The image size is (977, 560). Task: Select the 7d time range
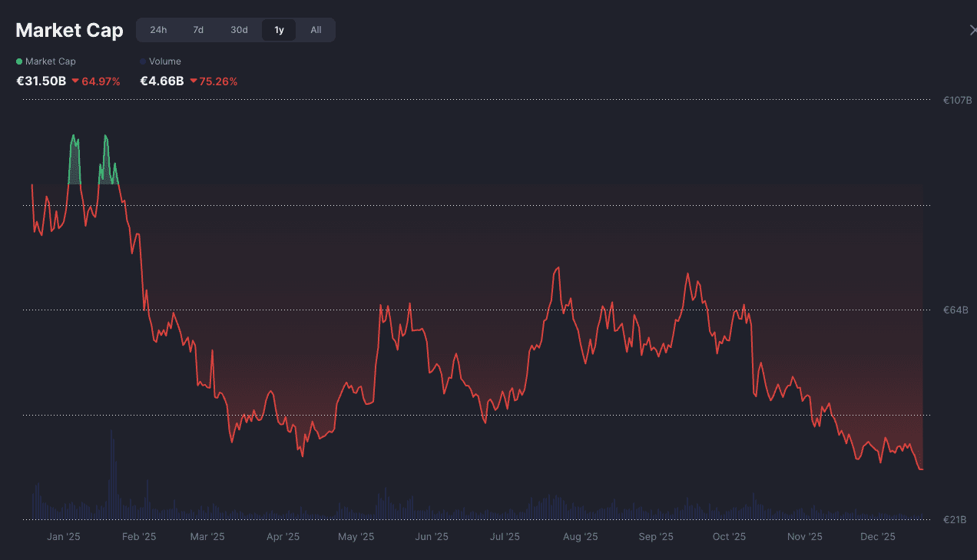pos(198,30)
